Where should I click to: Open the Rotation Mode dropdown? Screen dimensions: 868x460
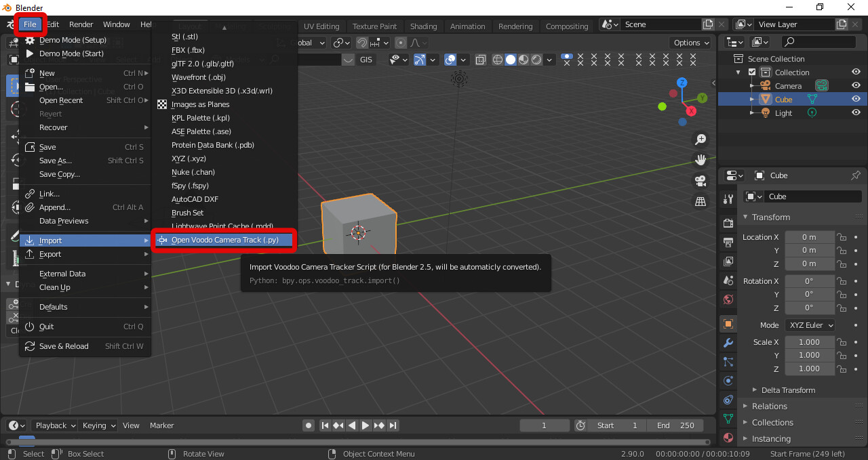(x=810, y=325)
